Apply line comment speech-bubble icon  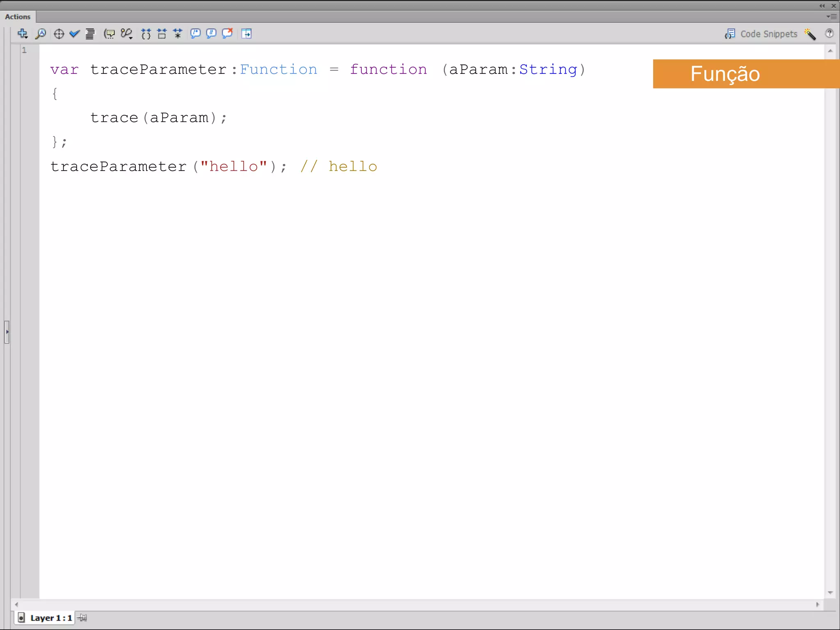[x=211, y=34]
